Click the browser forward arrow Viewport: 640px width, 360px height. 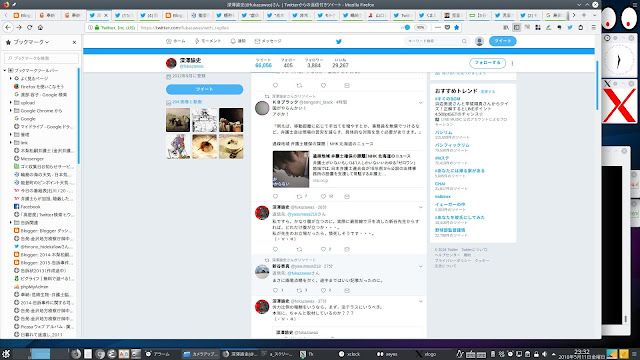19,27
